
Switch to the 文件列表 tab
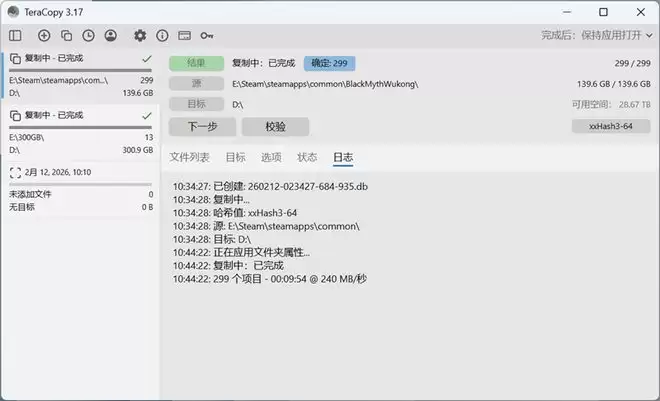(x=189, y=157)
